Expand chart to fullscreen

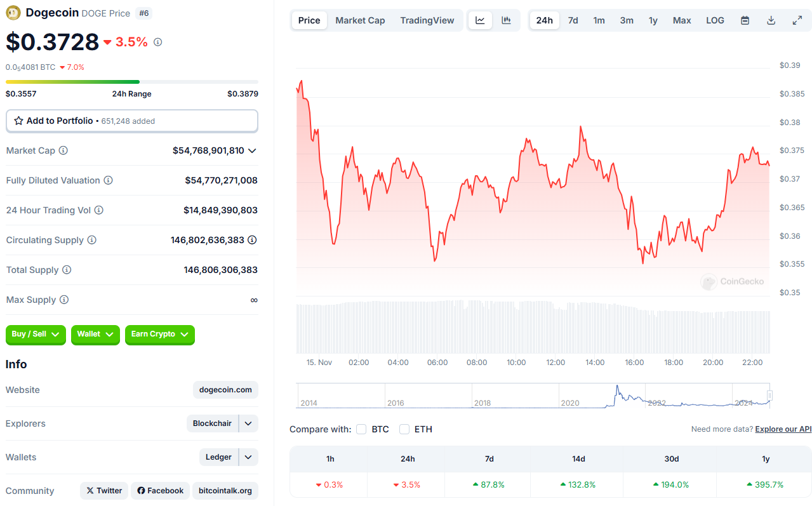797,20
